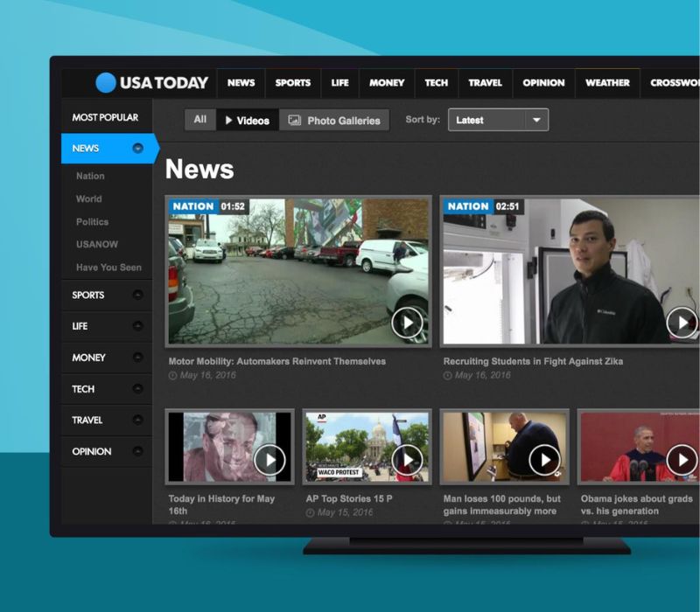
Task: Click the 01:52 duration label
Action: pyautogui.click(x=233, y=206)
